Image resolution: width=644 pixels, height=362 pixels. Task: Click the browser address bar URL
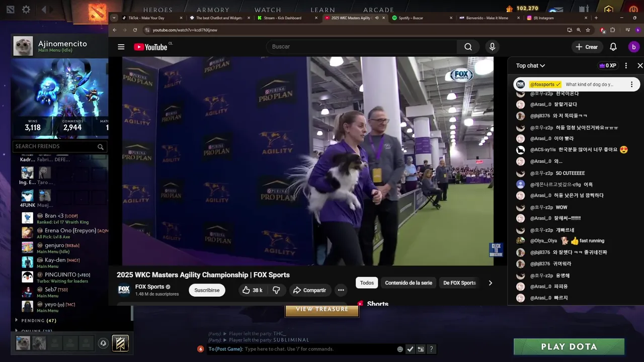185,30
